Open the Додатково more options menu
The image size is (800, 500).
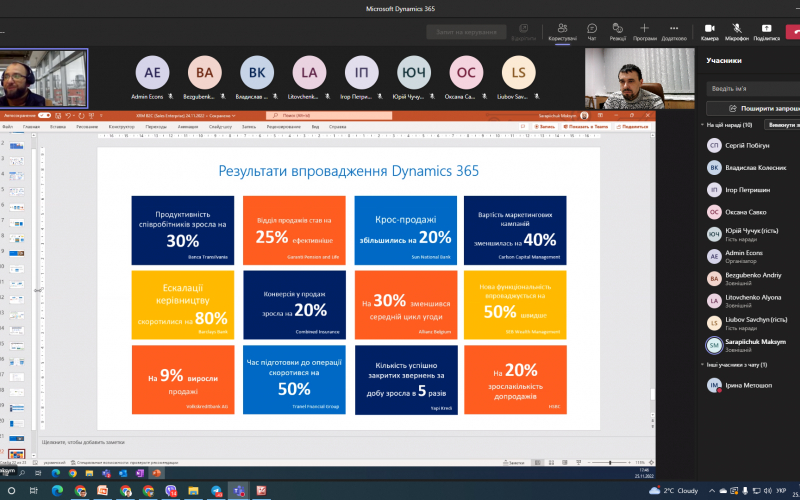click(x=674, y=32)
